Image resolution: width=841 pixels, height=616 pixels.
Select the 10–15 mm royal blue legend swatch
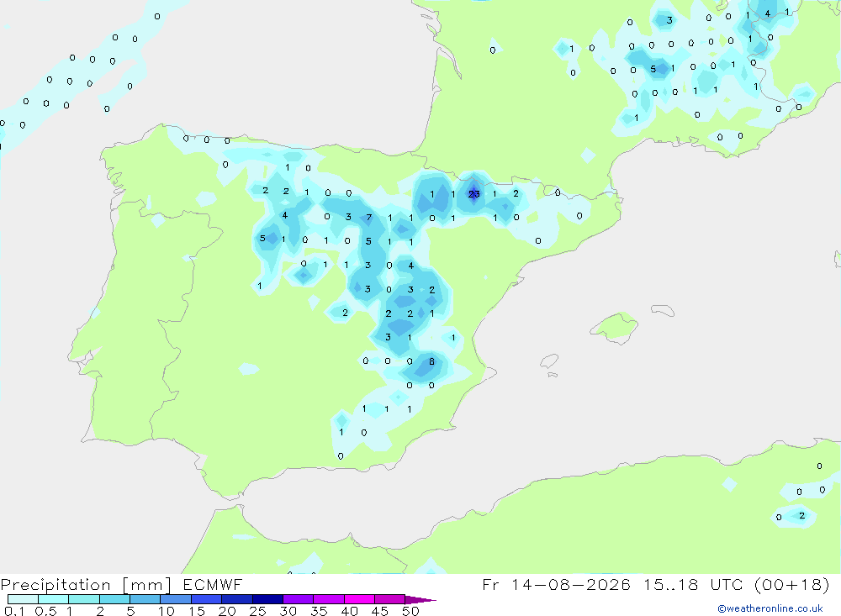176,599
